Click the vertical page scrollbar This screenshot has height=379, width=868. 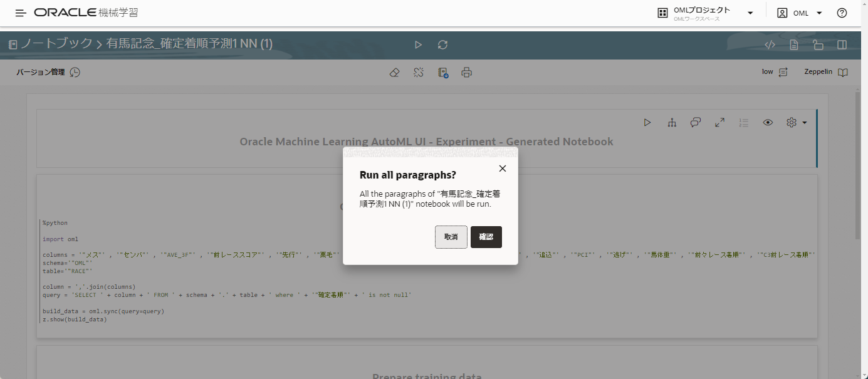857,164
